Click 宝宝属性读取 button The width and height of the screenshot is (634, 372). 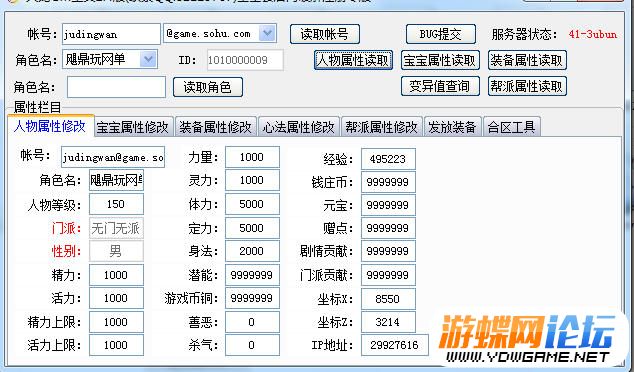click(x=440, y=60)
